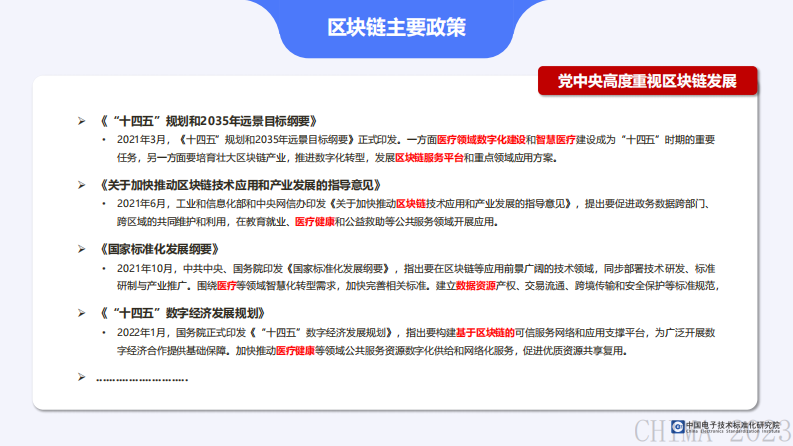
Task: Click the dotted ellipsis line at list end
Action: pyautogui.click(x=142, y=378)
